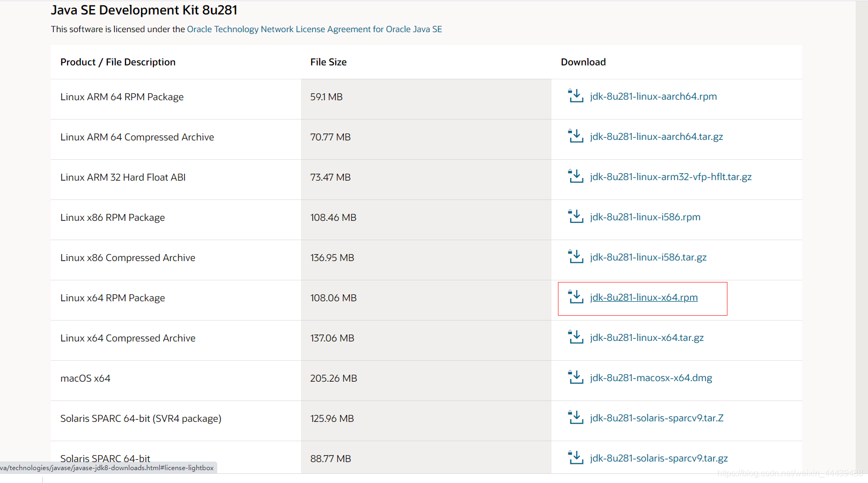
Task: Download jdk-8u281-linux-x64.rpm file link
Action: [x=644, y=298]
